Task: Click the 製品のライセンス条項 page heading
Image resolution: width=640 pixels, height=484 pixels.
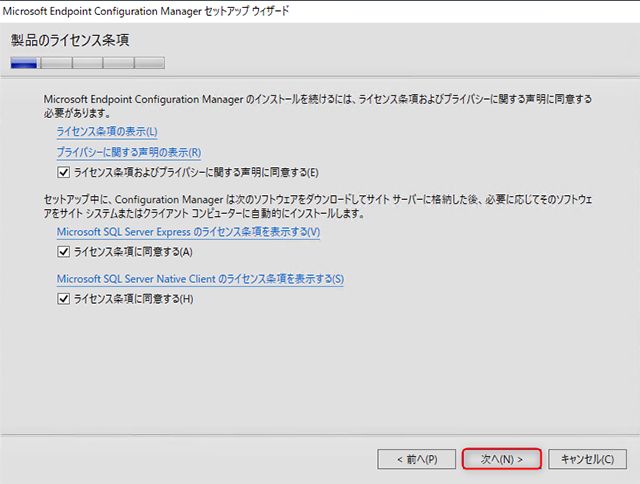Action: [70, 40]
